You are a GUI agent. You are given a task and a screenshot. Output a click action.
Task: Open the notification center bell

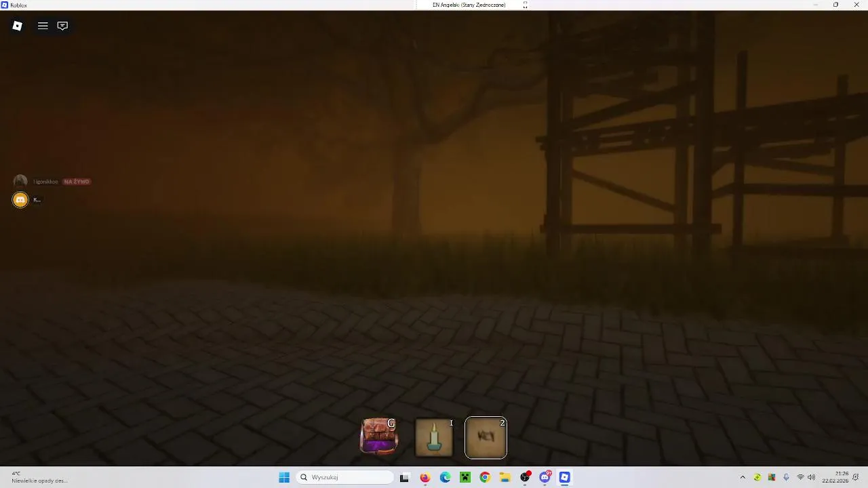[x=856, y=477]
